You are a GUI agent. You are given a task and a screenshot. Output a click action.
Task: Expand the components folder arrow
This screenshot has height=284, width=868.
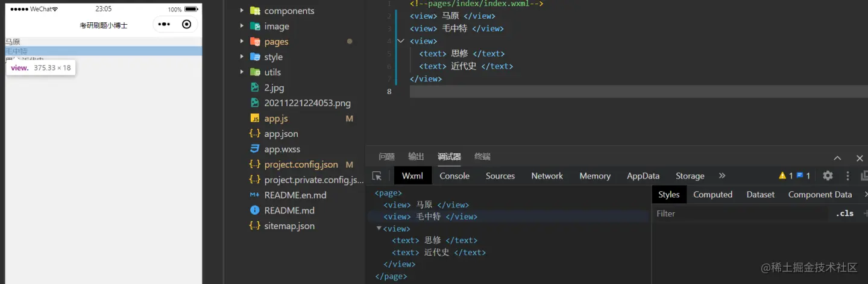[242, 11]
